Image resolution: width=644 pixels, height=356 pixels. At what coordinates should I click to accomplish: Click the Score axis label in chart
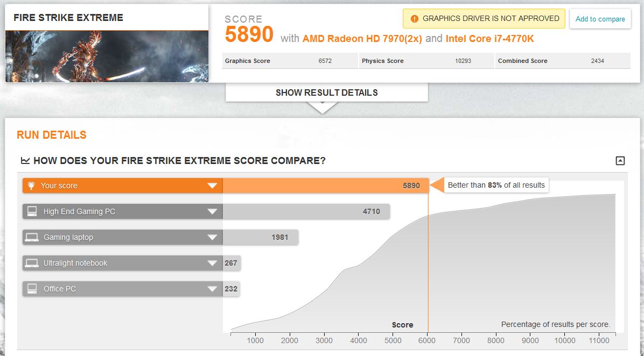pos(403,325)
